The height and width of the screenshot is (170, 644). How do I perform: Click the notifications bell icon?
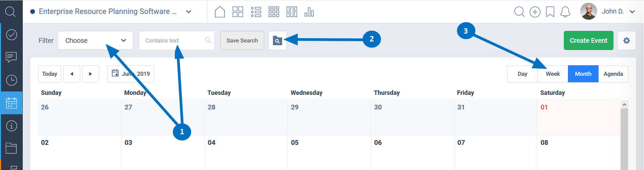click(565, 12)
